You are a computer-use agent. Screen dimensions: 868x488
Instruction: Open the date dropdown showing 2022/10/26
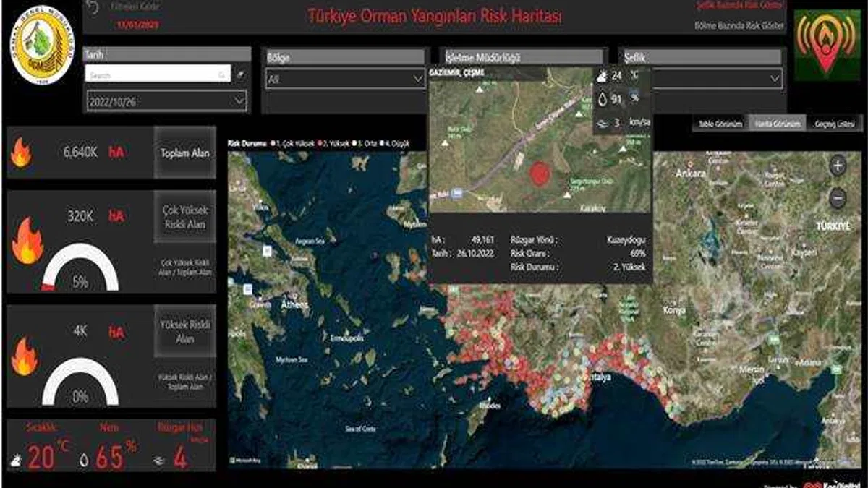[x=166, y=102]
